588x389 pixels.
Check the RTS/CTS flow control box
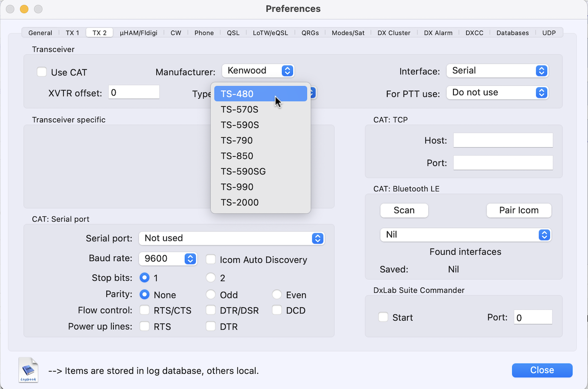coord(145,310)
